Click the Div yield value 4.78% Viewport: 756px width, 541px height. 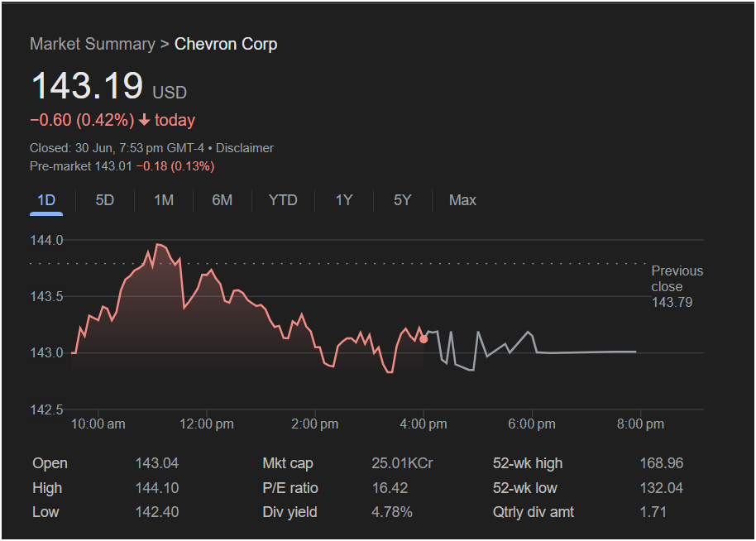coord(392,512)
